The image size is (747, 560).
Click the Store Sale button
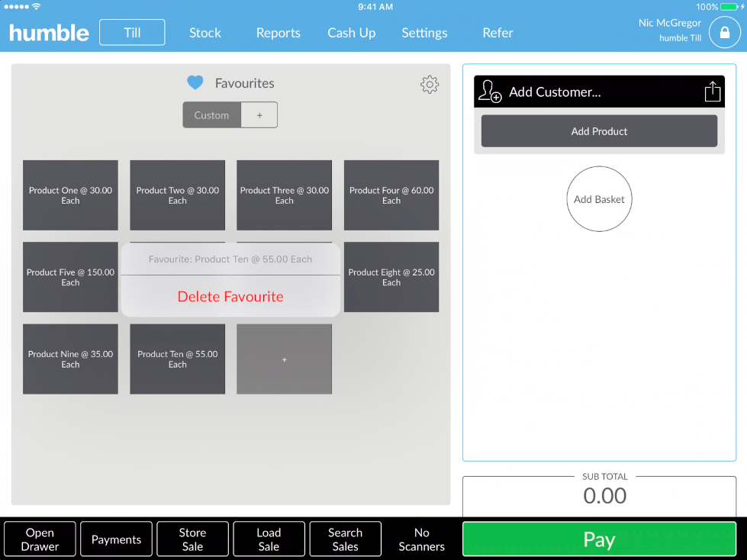coord(192,539)
